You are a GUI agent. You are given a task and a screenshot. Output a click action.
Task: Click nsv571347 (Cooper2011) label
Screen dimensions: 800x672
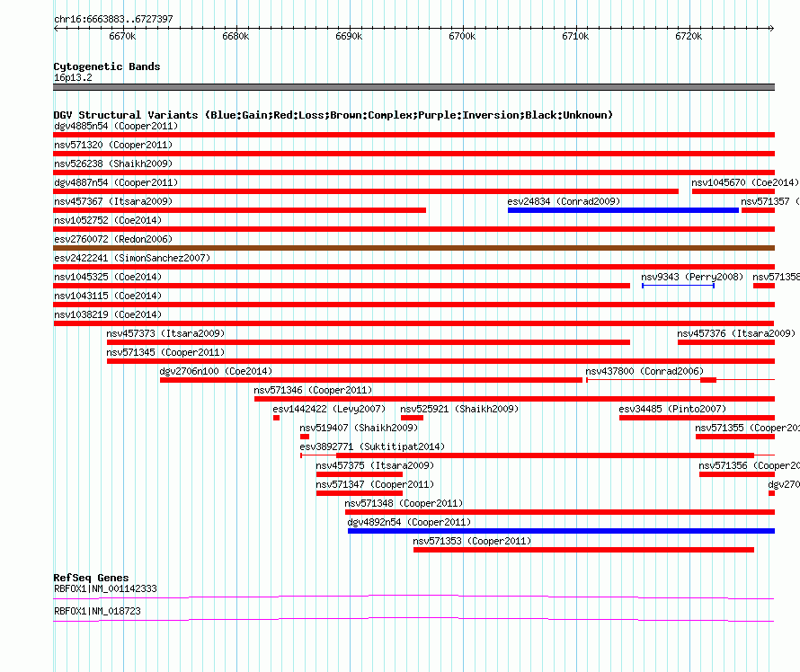pos(375,484)
